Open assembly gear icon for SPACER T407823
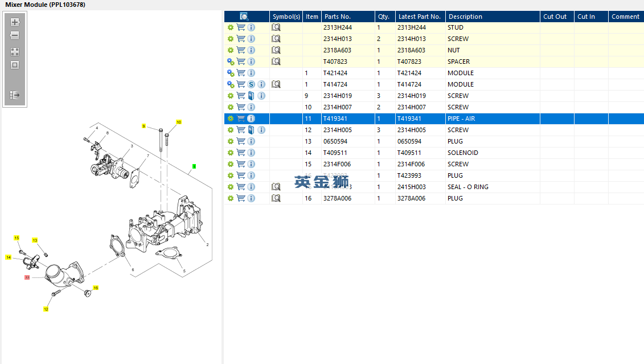 [x=231, y=62]
